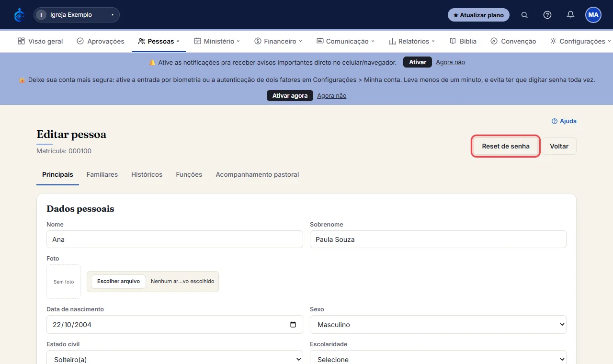Open the Ajuda help link
The height and width of the screenshot is (364, 613).
[564, 121]
